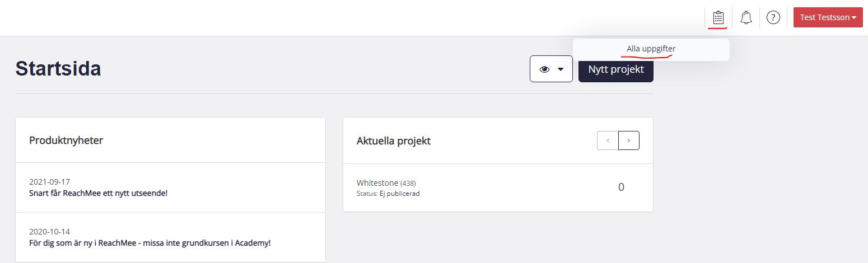This screenshot has width=868, height=263.
Task: Expand the caret beside the eye icon
Action: point(561,69)
